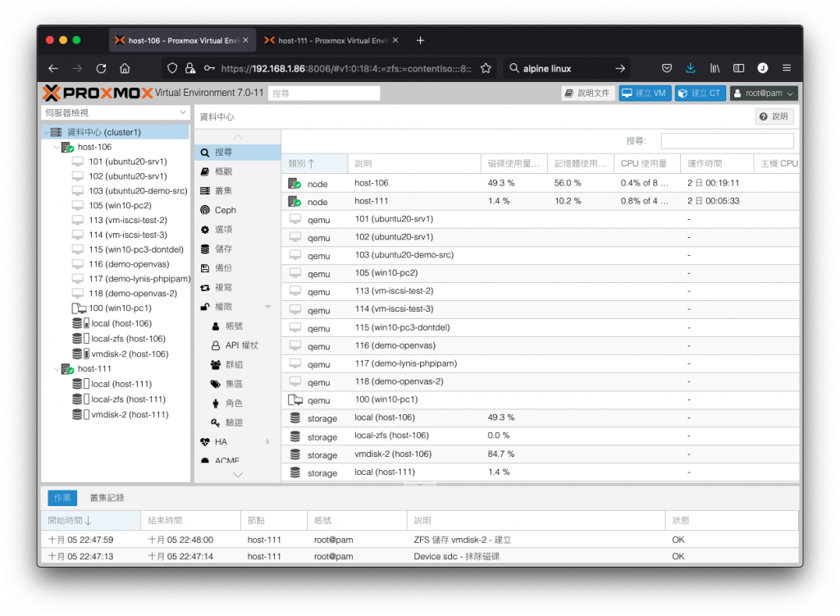Collapse the 權限 permissions section arrow
Viewport: 840px width, 616px height.
[x=268, y=307]
